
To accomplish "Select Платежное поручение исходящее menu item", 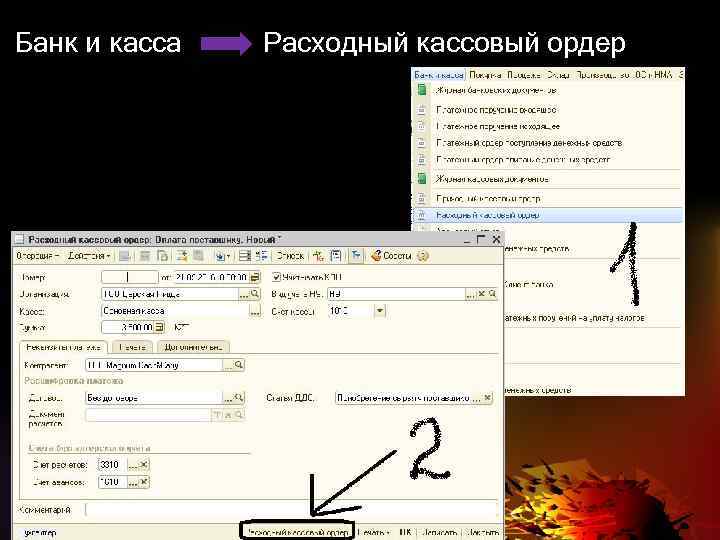I will [546, 126].
